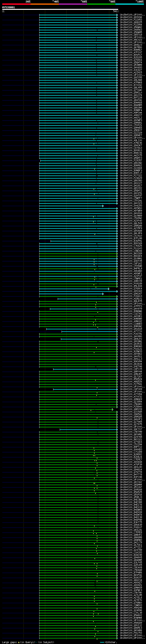Select the UniRef100_B7ZZ42 label
This screenshot has width=146, height=644.
pos(131,85)
